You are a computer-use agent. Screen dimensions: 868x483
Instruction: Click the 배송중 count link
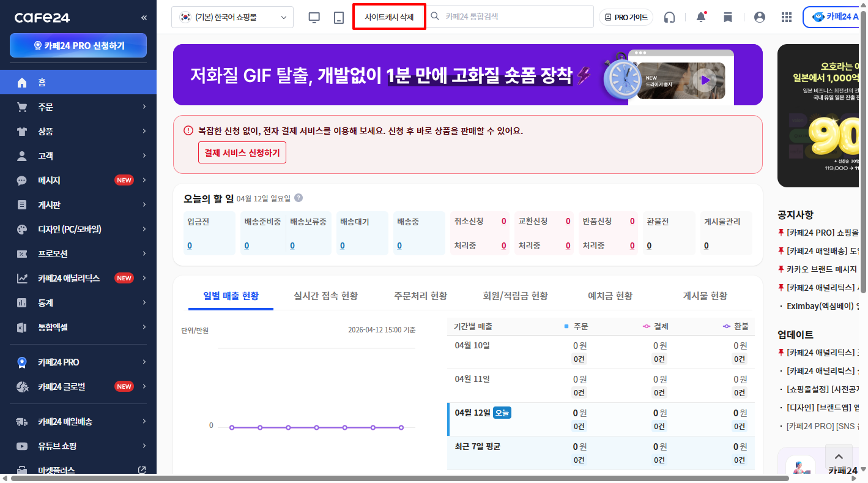pos(399,245)
